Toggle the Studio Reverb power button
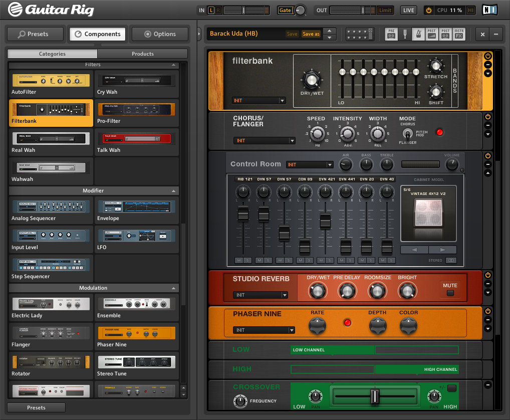Screen dimensions: 510x420 pos(487,275)
